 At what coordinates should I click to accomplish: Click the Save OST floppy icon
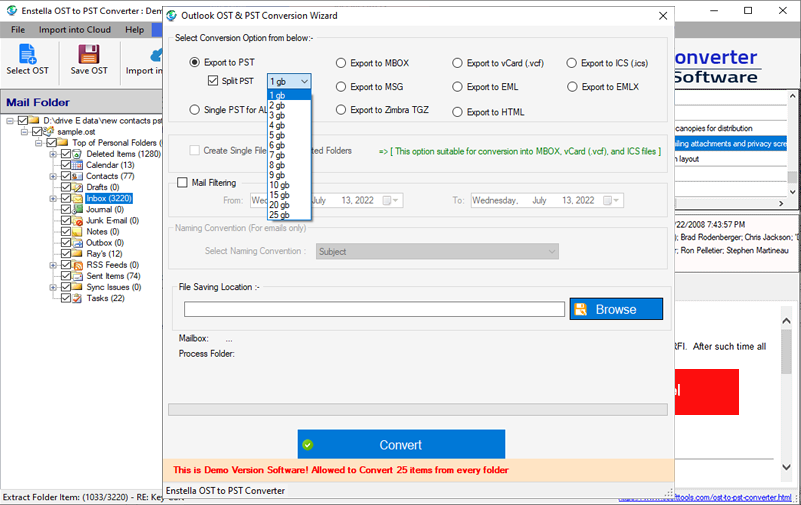click(88, 55)
